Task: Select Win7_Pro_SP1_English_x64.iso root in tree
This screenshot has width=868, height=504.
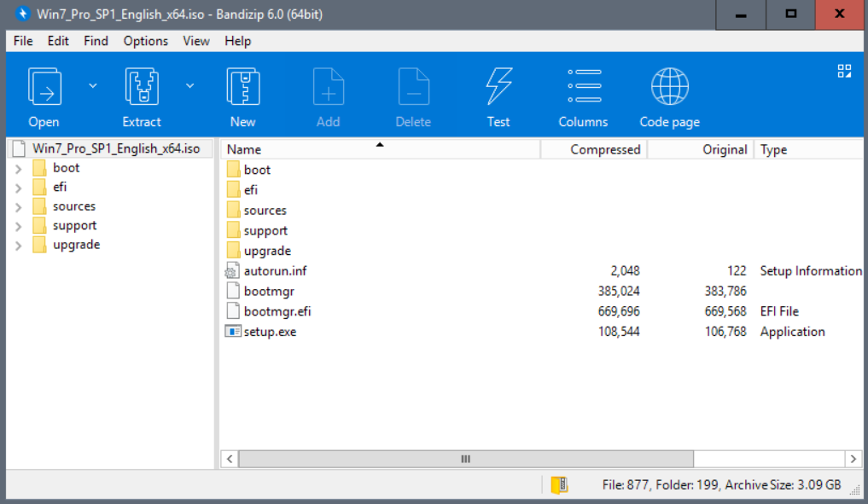Action: pyautogui.click(x=116, y=148)
